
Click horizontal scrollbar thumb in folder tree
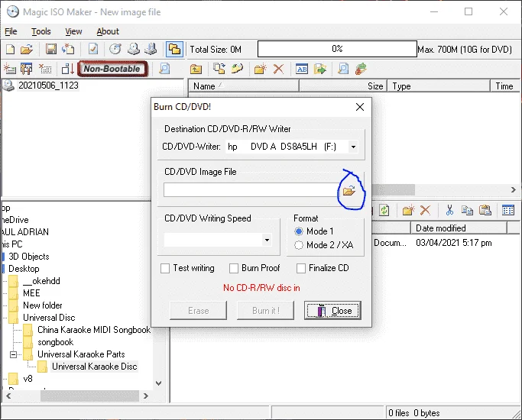[x=89, y=396]
